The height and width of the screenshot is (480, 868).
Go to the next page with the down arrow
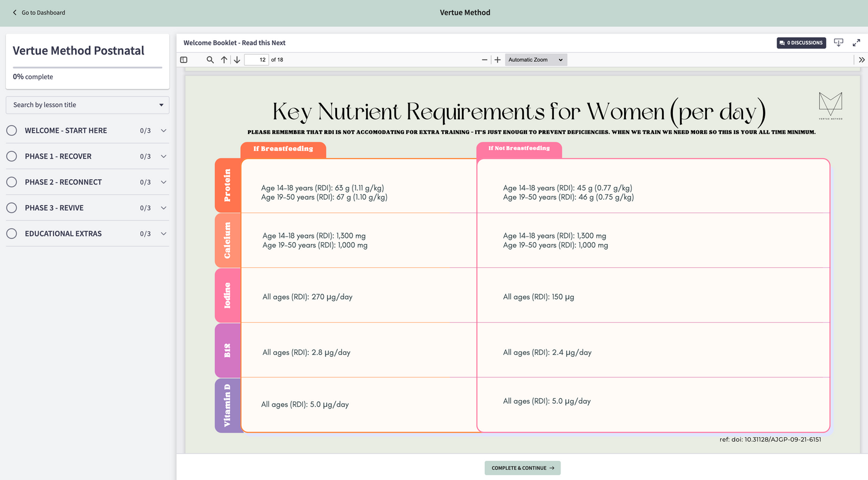[237, 59]
